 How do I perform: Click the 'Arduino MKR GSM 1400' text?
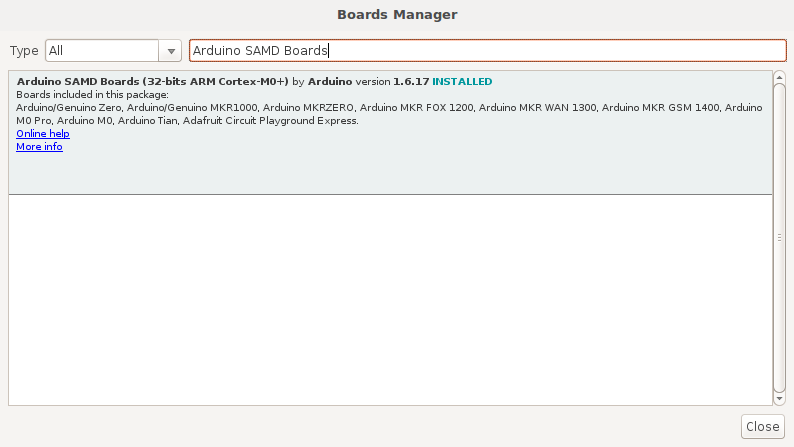point(660,108)
